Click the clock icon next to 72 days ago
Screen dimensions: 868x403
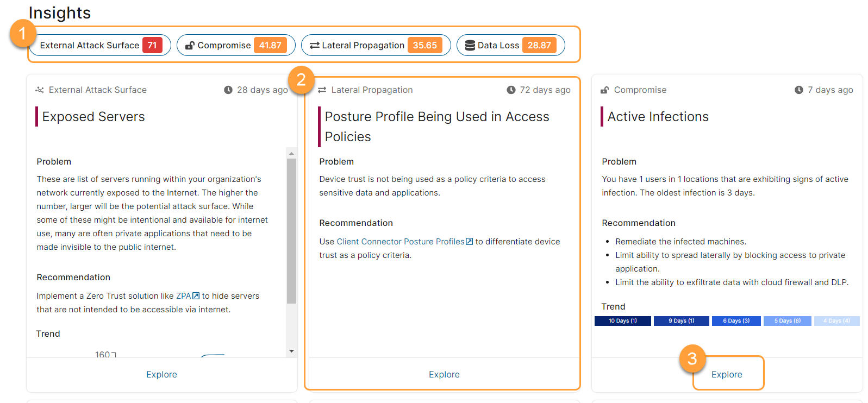point(511,90)
